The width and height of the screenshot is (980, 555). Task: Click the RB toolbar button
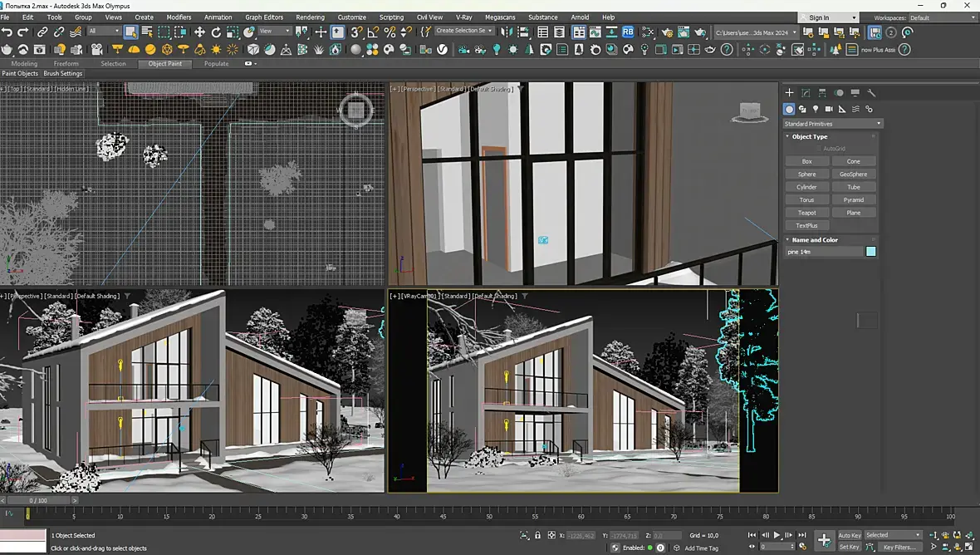(628, 32)
